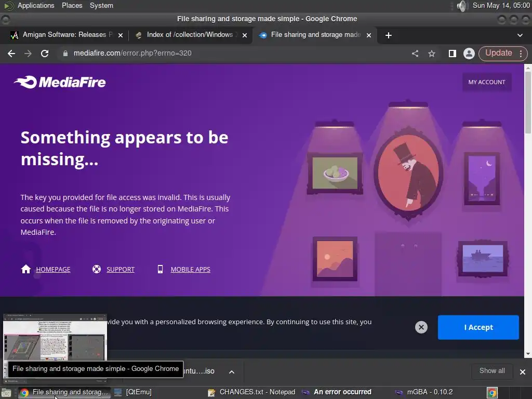Go to the HOMEPAGE link
Viewport: 532px width, 399px height.
tap(54, 270)
